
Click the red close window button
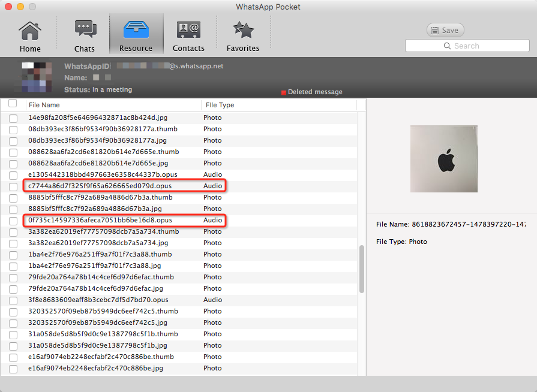point(8,7)
